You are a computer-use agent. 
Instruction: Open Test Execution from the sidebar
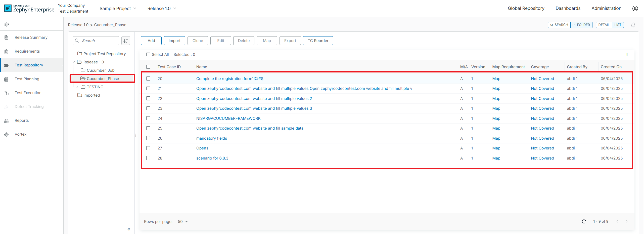tap(28, 93)
